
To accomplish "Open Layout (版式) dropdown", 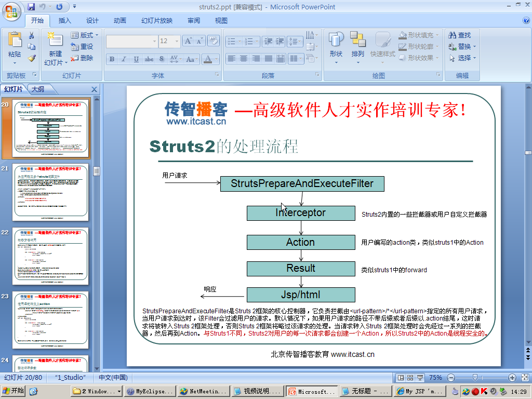I will 85,35.
